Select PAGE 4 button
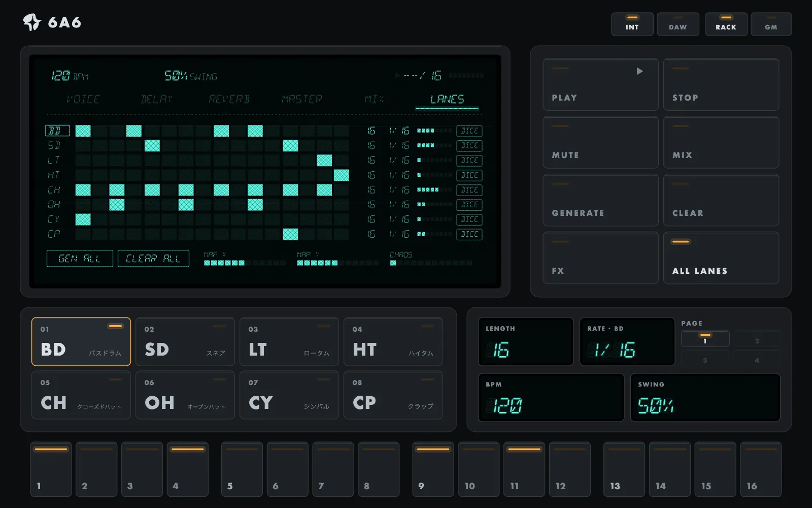Viewport: 812px width, 508px height. pos(757,358)
